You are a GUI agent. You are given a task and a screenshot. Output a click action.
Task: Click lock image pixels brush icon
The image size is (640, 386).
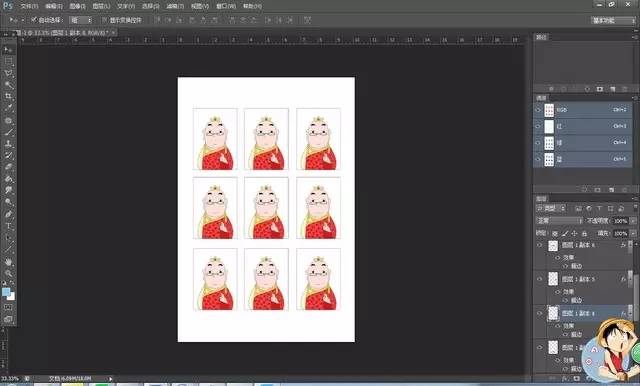(565, 234)
